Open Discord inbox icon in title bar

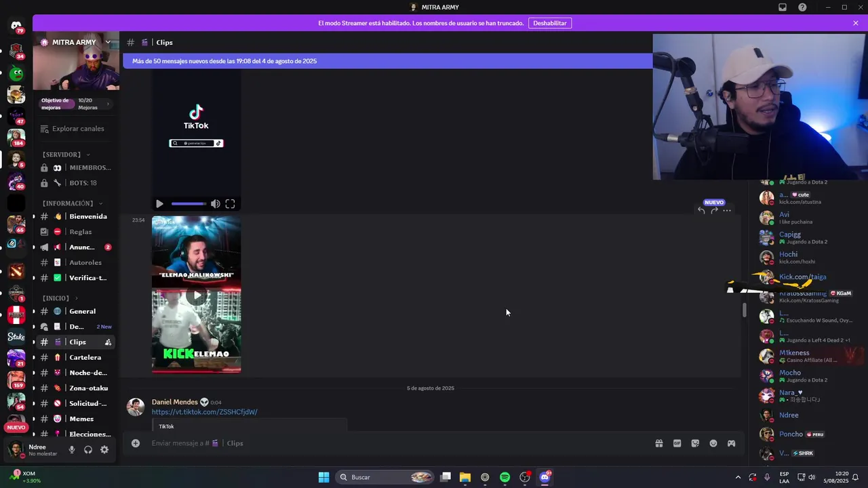[783, 7]
